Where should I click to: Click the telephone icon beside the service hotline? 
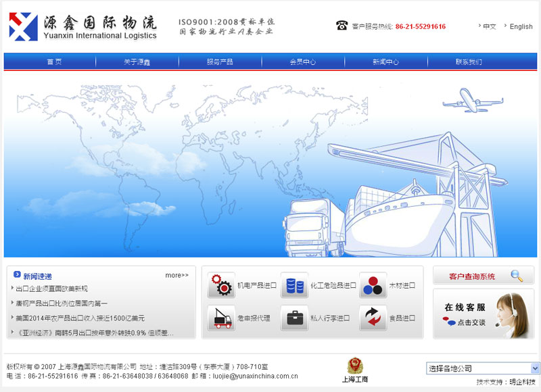341,25
